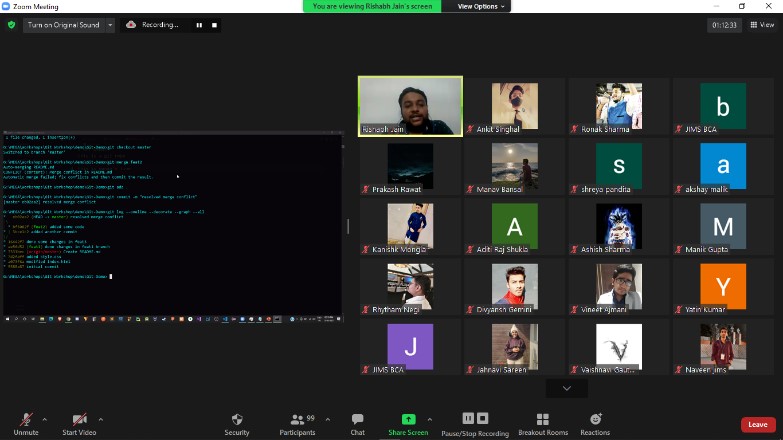The image size is (783, 440).
Task: Select Rishabh Jain's video thumbnail
Action: point(410,105)
